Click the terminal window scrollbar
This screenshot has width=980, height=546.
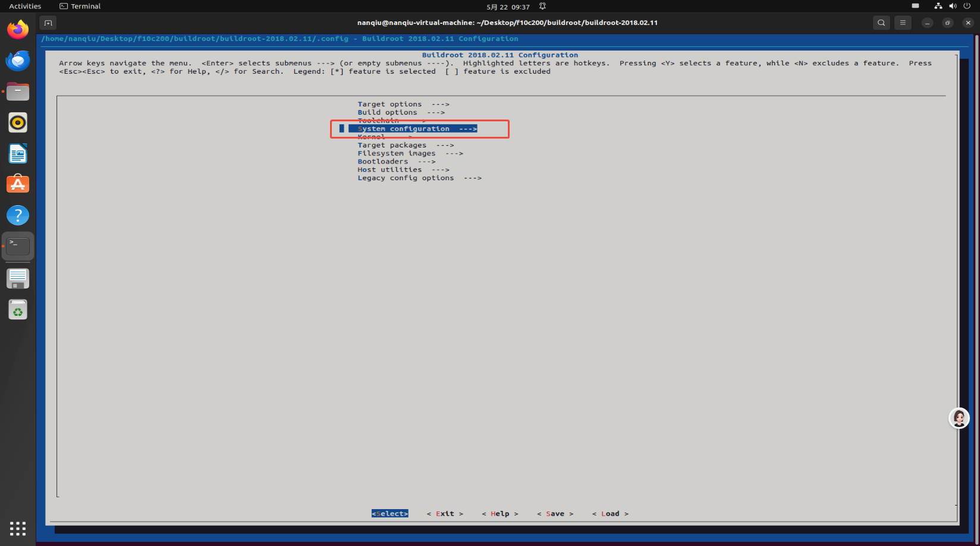[x=976, y=288]
